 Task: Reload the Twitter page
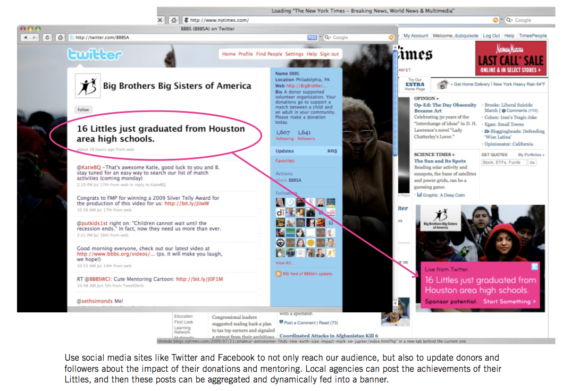[47, 38]
